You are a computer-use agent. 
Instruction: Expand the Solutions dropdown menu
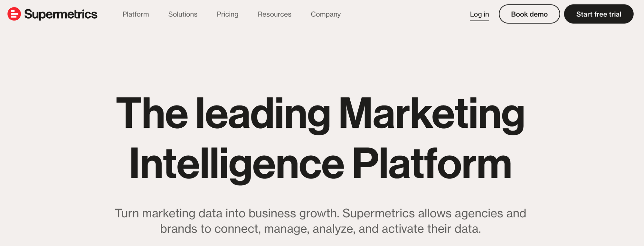point(182,14)
